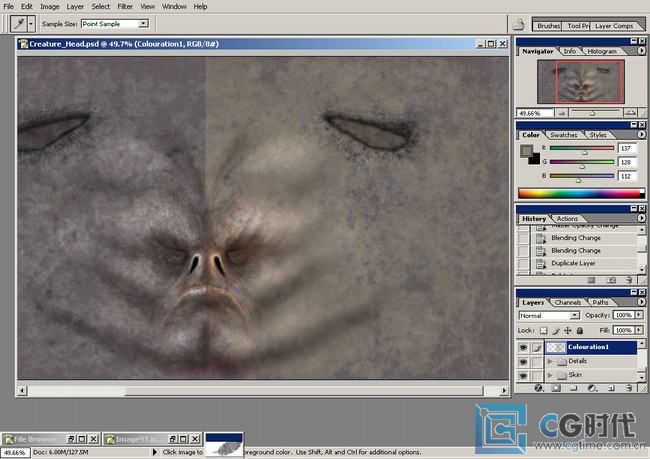The image size is (650, 459).
Task: Open the File Browser toggle icon
Action: pyautogui.click(x=518, y=24)
